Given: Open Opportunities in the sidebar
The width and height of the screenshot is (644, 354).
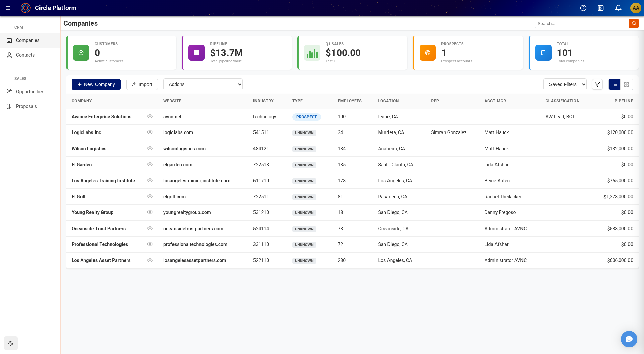Looking at the screenshot, I should [x=30, y=92].
